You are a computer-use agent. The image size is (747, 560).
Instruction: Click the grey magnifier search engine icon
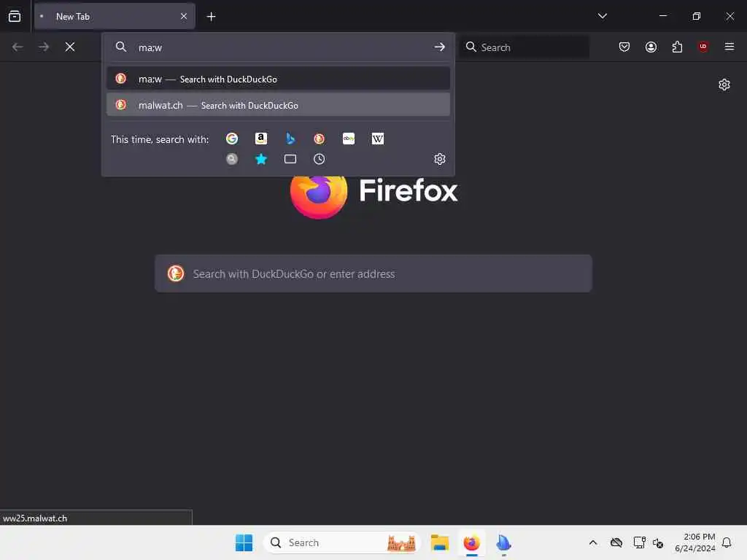232,159
